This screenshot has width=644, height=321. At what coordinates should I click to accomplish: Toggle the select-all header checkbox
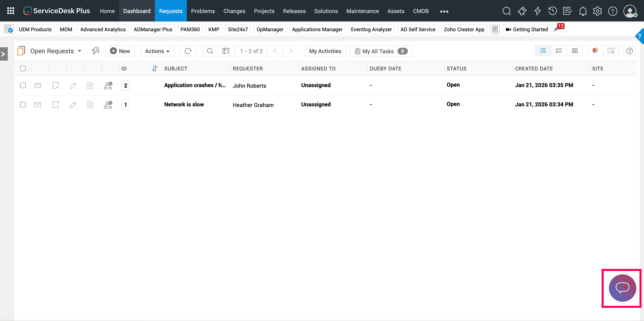point(23,68)
